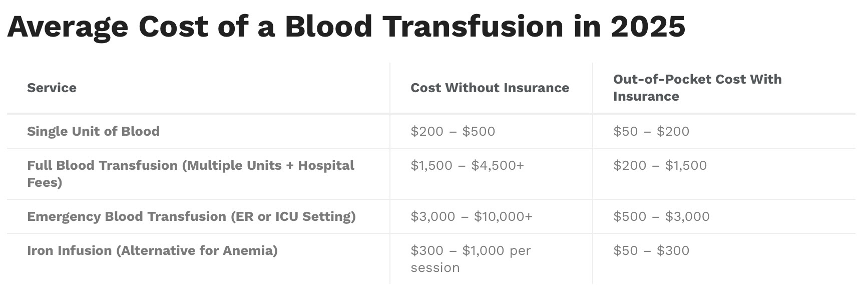This screenshot has height=295, width=868.
Task: Select the 'Service' column header
Action: point(52,88)
